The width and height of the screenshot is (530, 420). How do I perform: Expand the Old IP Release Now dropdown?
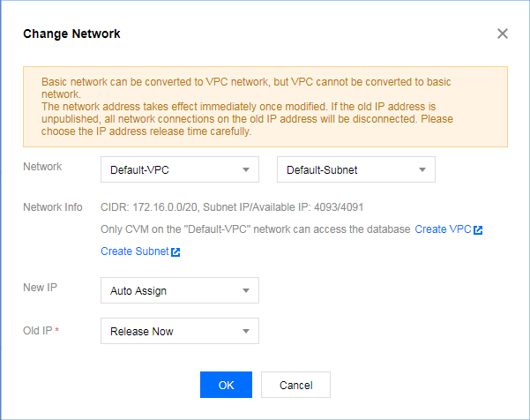click(x=180, y=332)
